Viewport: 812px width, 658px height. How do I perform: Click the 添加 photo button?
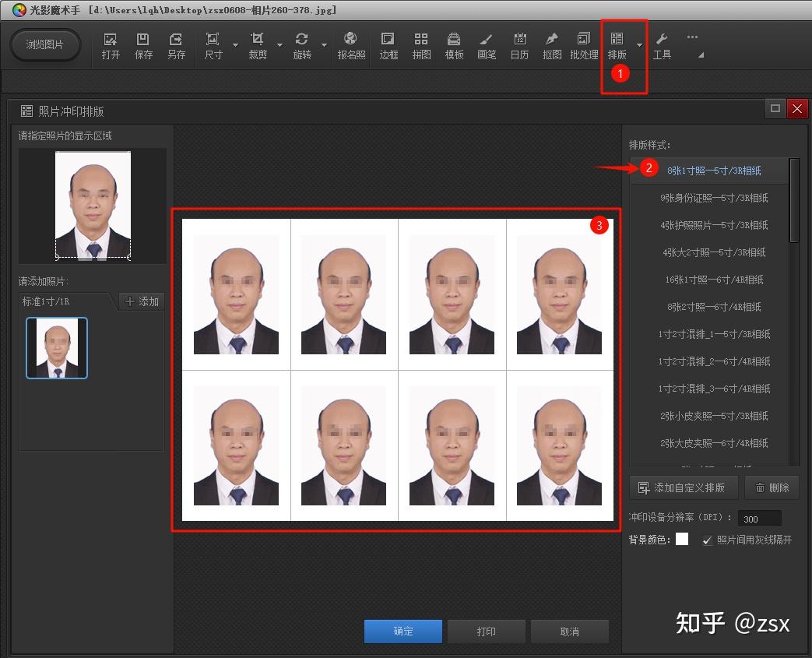[x=142, y=301]
